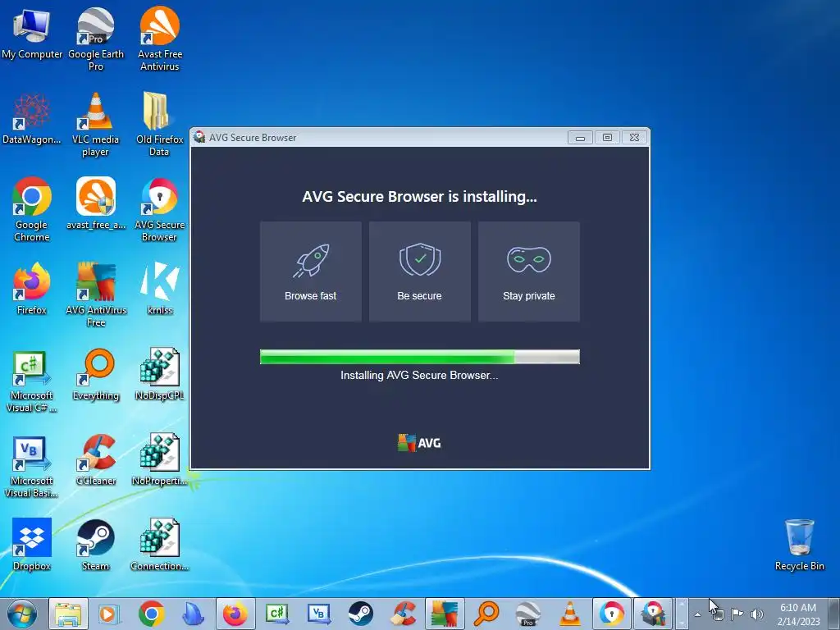Click the 'Installing AVG Secure Browser...' status text

click(419, 376)
